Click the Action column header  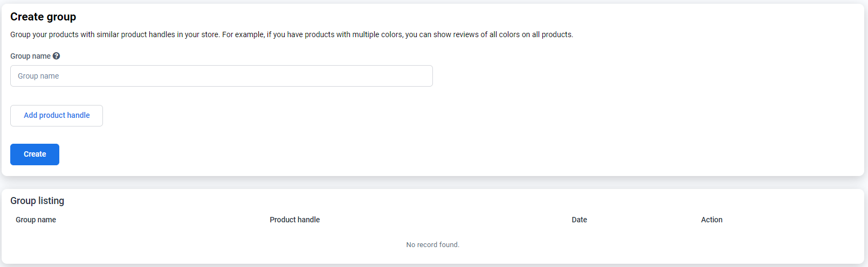[711, 220]
